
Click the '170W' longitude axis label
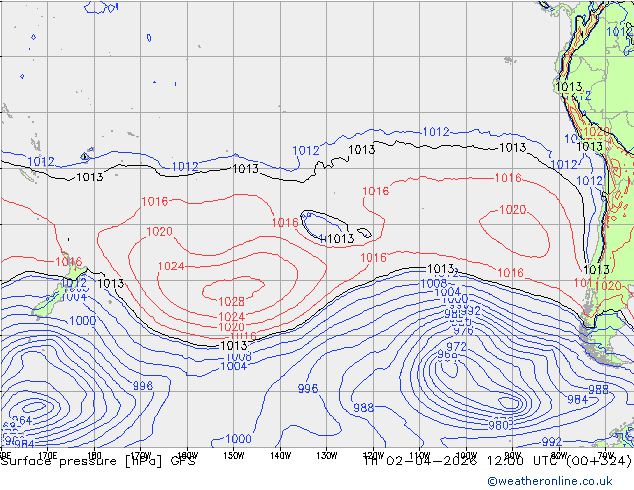(x=141, y=456)
